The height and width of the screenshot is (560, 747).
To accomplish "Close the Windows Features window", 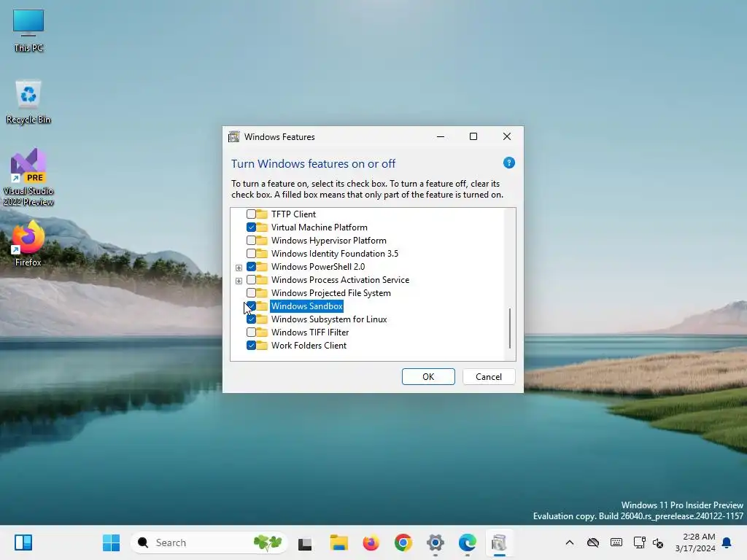I will 507,136.
